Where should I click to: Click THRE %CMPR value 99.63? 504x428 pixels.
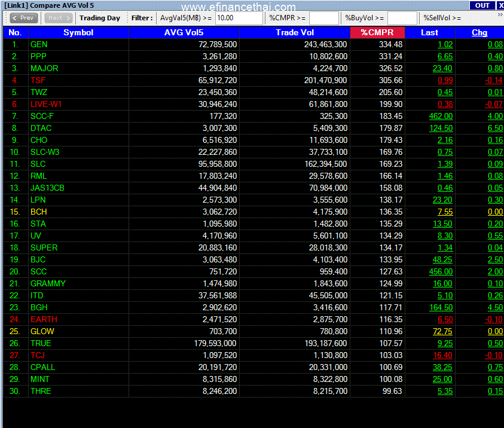point(392,391)
